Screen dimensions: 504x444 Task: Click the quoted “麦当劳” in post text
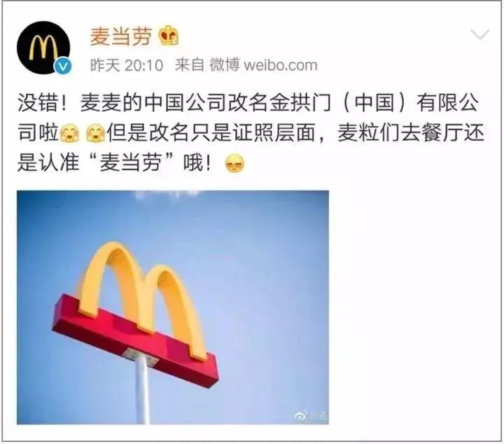tap(131, 163)
